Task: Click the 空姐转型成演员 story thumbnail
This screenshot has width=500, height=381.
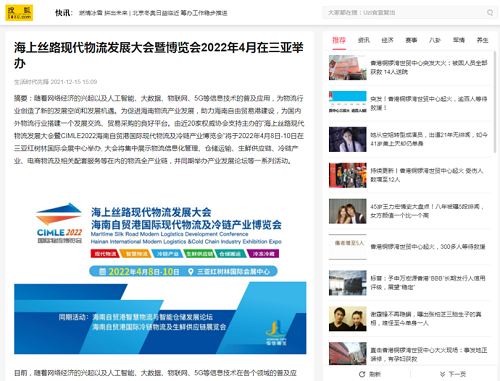Action: pos(348,139)
